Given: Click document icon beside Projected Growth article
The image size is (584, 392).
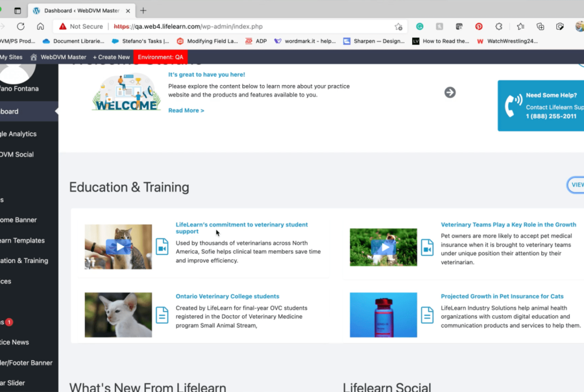Looking at the screenshot, I should click(427, 315).
